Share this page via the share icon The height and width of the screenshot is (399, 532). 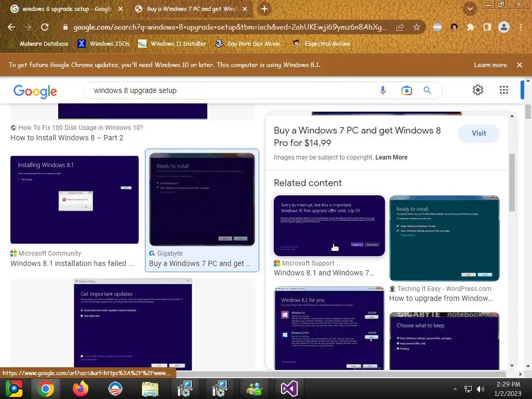pyautogui.click(x=400, y=27)
